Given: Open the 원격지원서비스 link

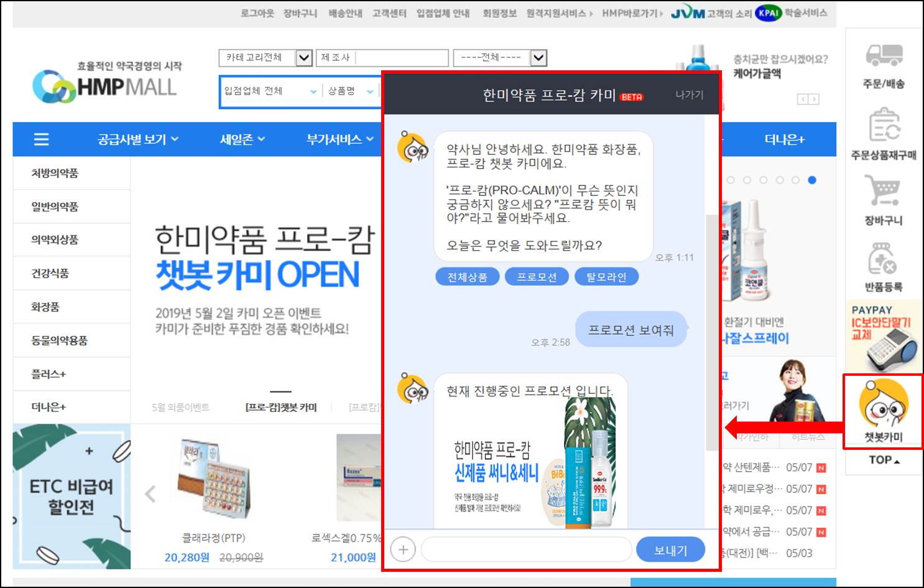Looking at the screenshot, I should click(x=559, y=13).
